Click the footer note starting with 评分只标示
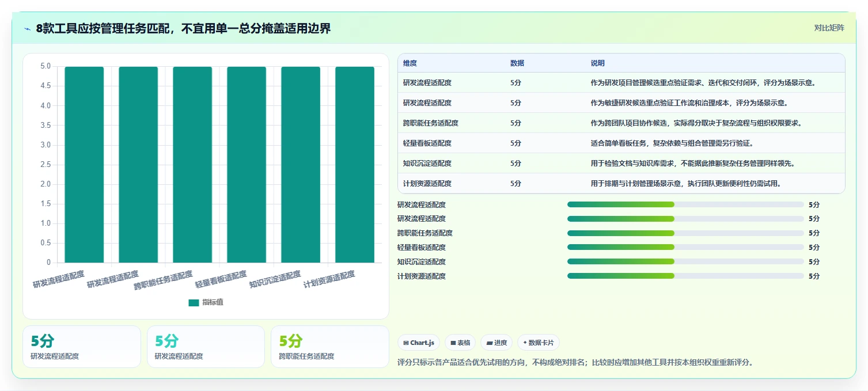 point(575,363)
